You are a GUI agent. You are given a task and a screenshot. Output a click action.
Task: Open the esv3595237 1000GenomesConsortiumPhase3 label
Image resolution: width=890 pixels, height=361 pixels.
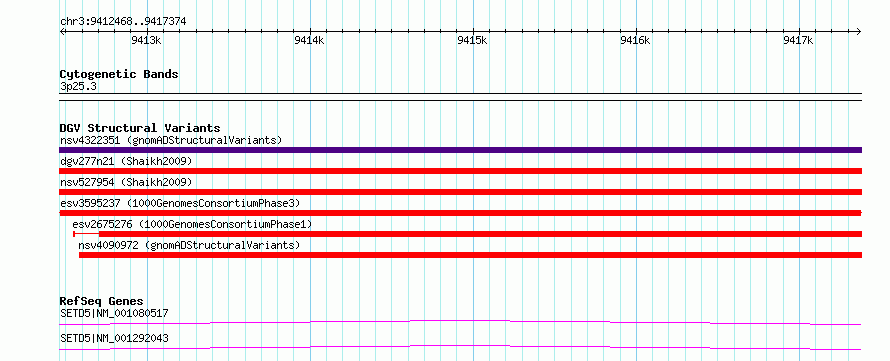point(180,203)
